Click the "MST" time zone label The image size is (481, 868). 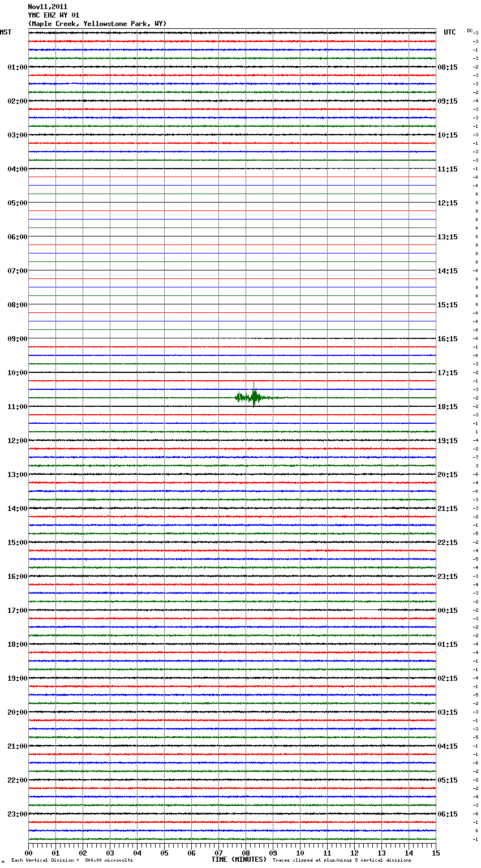tap(6, 32)
